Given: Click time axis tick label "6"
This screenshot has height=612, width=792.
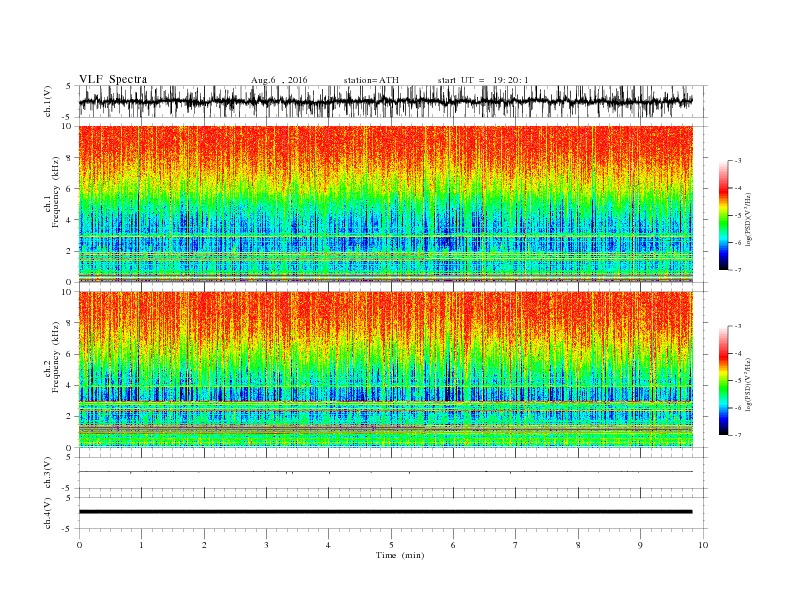Looking at the screenshot, I should (x=453, y=545).
